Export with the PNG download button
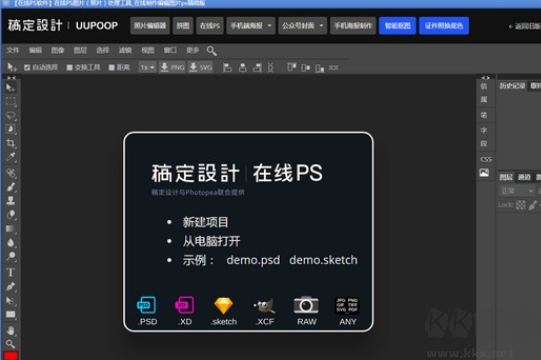 [172, 67]
